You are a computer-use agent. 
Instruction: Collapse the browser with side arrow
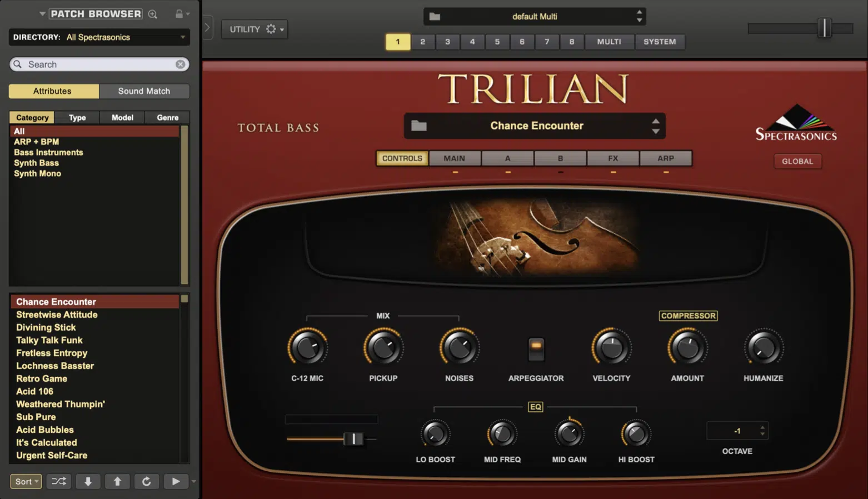207,28
